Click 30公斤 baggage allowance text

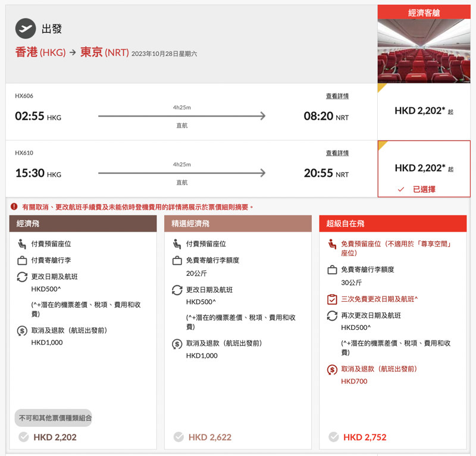tap(351, 283)
